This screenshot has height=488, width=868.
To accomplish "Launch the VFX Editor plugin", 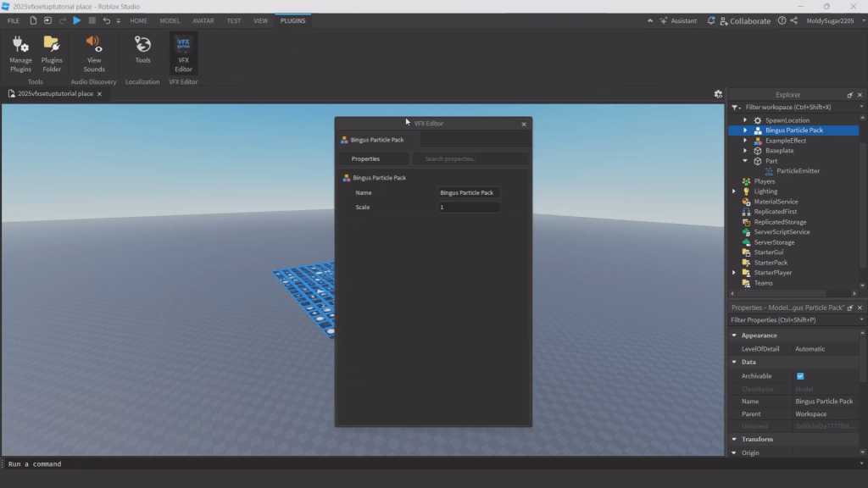I will click(x=183, y=53).
